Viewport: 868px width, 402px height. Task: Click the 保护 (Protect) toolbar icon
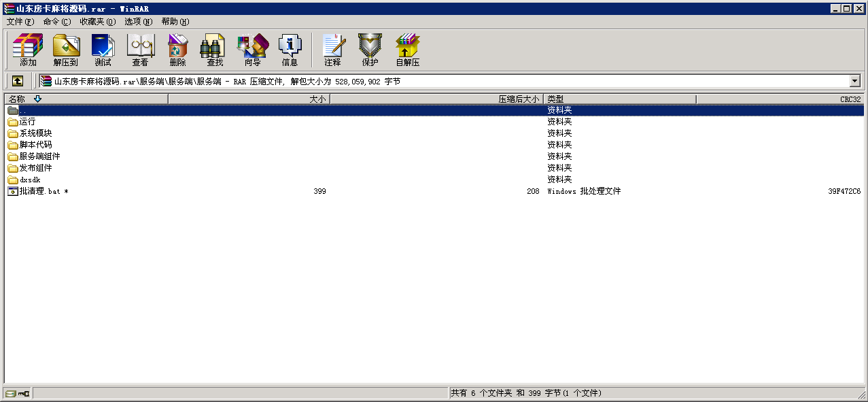(x=370, y=50)
